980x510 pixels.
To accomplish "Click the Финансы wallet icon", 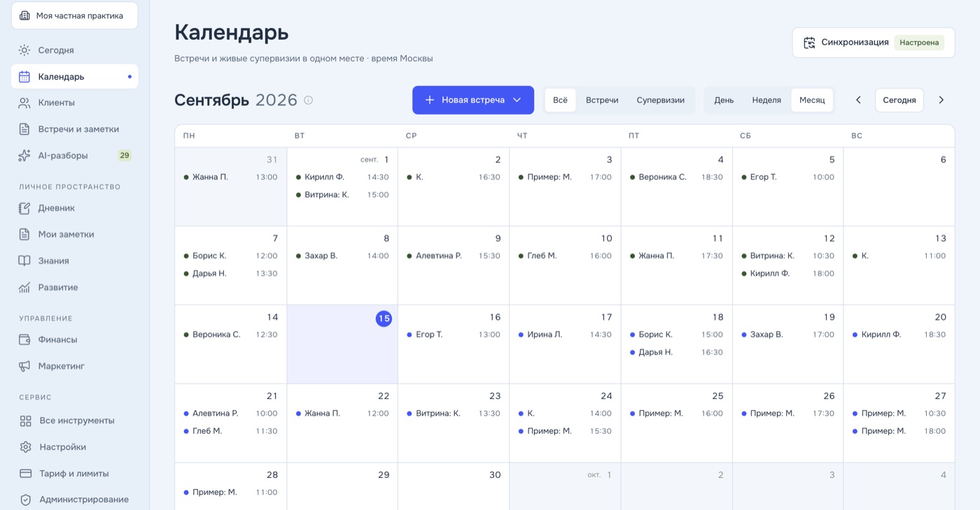I will coord(24,340).
